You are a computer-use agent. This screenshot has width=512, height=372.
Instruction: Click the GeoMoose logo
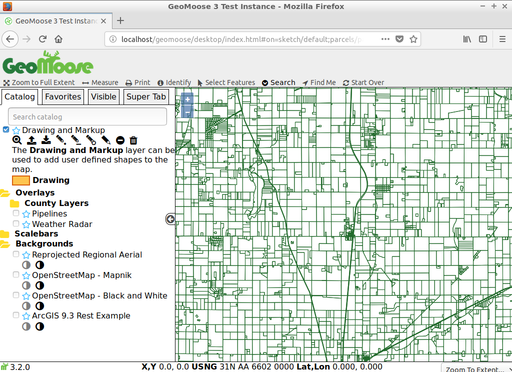coord(48,63)
